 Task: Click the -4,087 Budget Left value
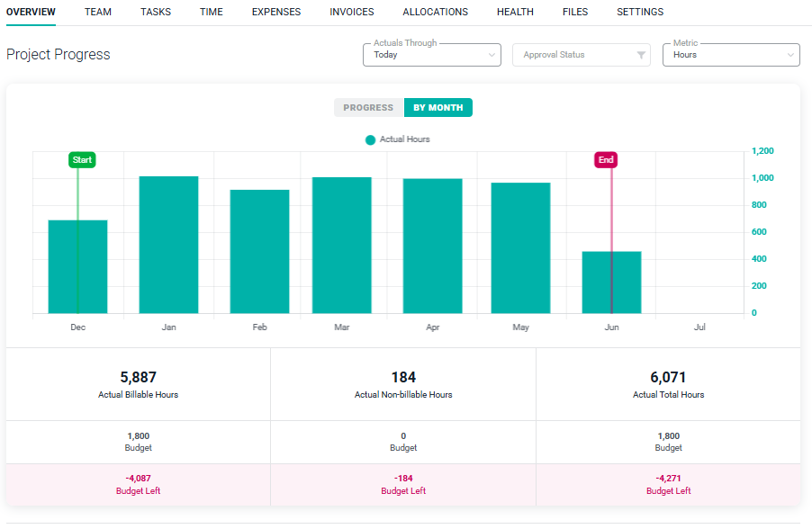click(139, 479)
